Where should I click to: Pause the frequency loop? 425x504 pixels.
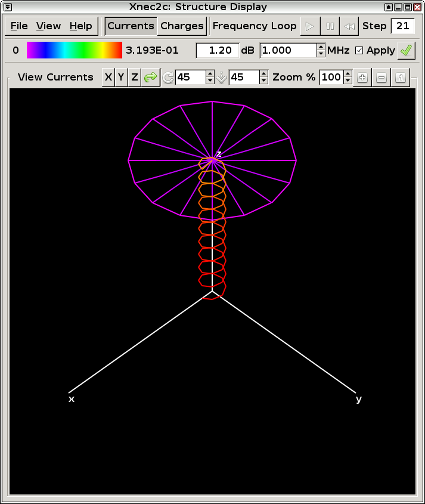pos(330,26)
